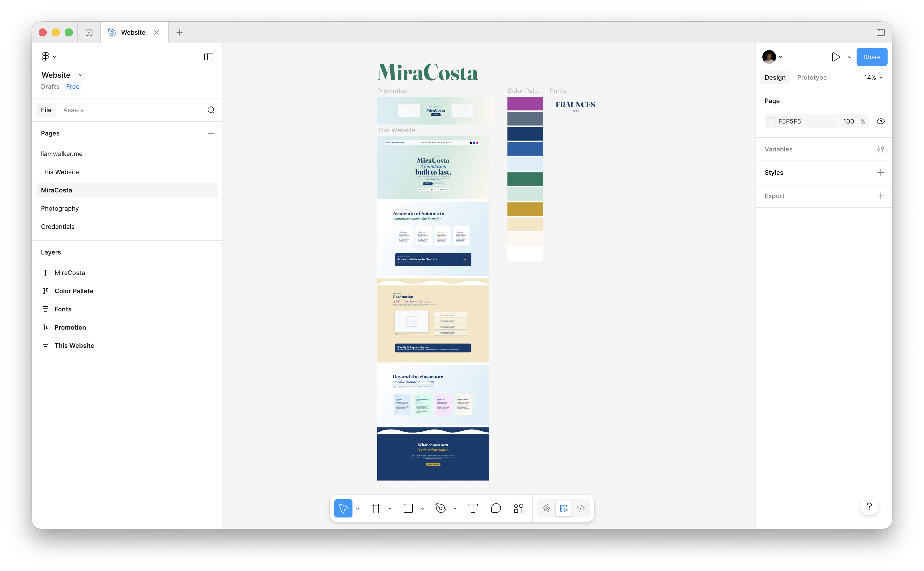The width and height of the screenshot is (924, 571).
Task: Click the purple swatch in Color Palette
Action: click(x=525, y=104)
